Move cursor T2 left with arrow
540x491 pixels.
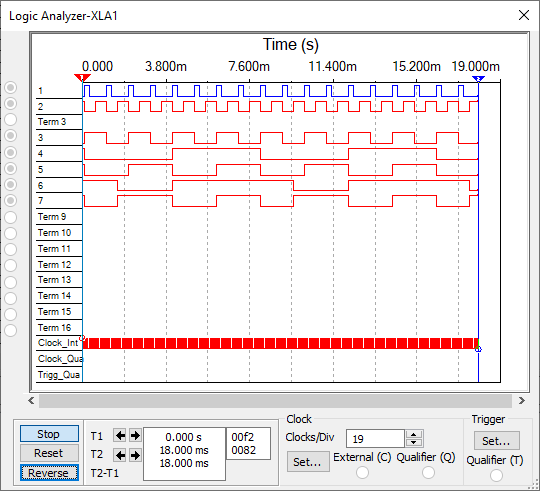(x=120, y=456)
